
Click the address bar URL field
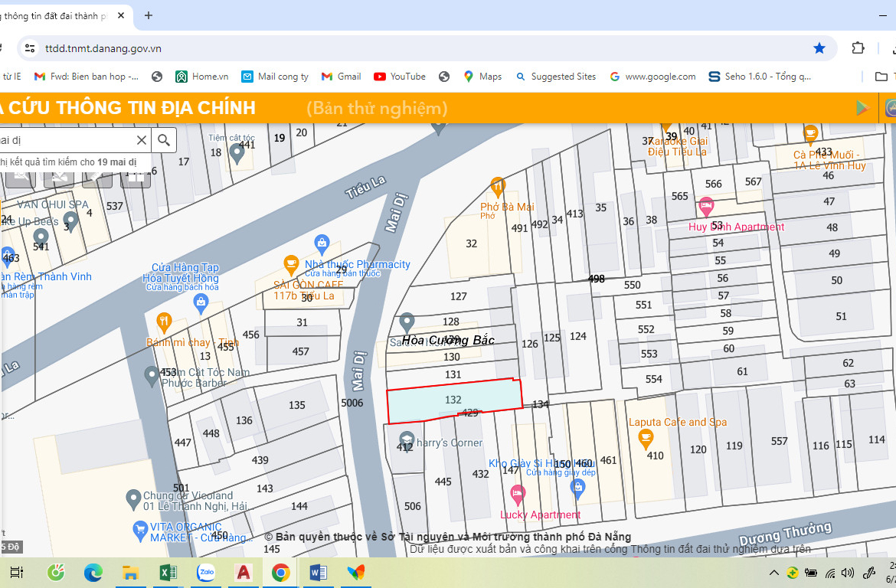383,48
